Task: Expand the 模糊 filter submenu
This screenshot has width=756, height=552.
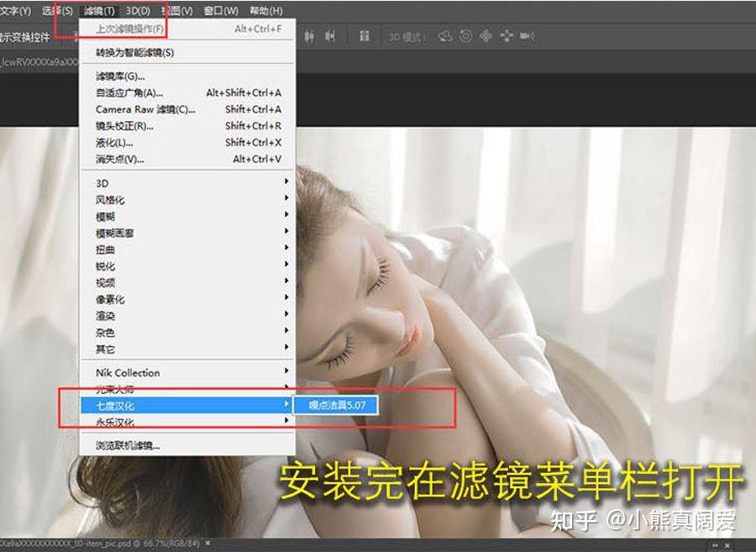Action: pos(105,216)
